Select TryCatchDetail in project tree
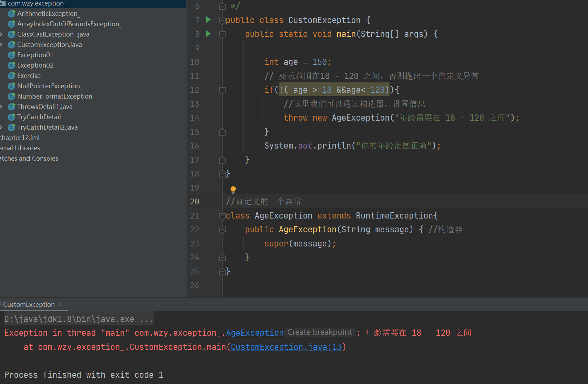This screenshot has height=384, width=588. 39,117
